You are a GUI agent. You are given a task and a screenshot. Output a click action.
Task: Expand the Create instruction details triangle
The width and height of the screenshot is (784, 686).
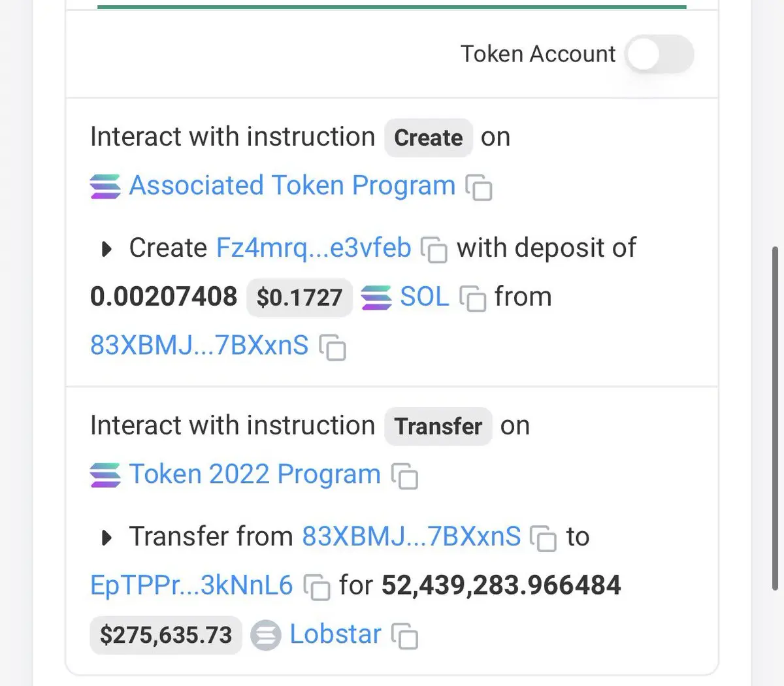(106, 249)
